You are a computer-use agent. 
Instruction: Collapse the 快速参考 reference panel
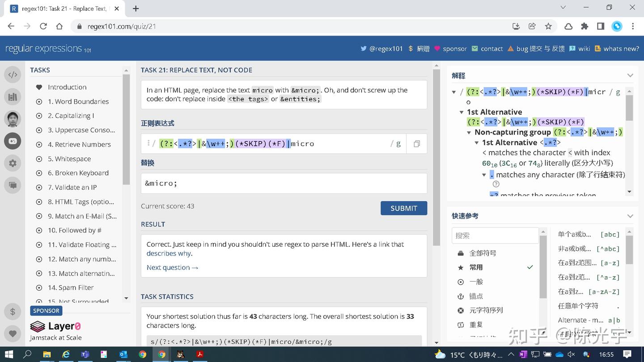(x=630, y=216)
